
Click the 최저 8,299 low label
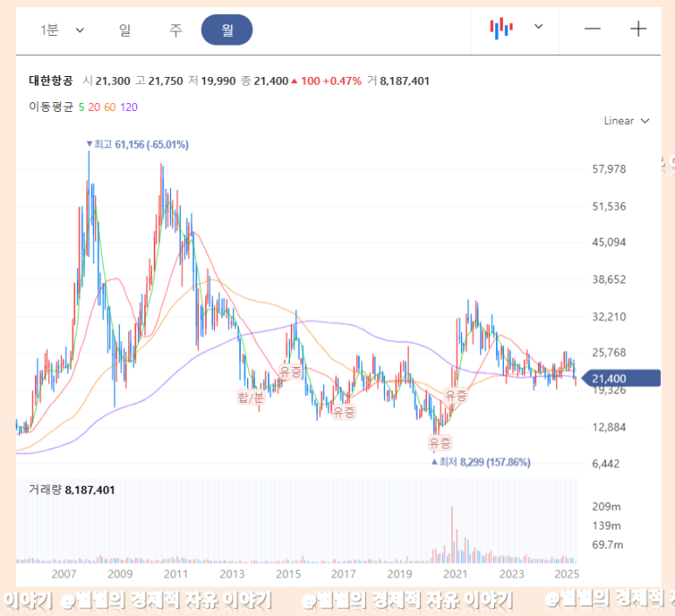tap(481, 462)
